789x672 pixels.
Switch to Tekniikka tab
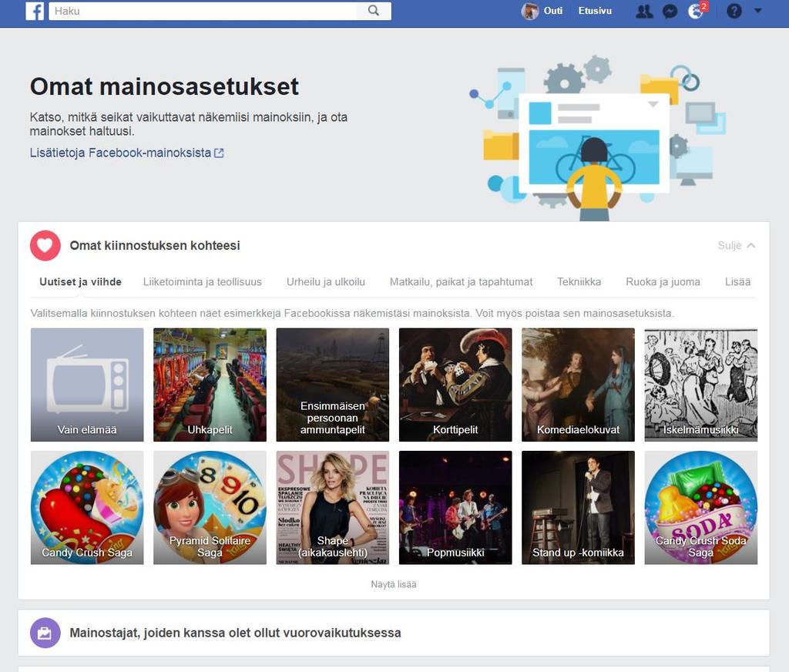[x=579, y=282]
